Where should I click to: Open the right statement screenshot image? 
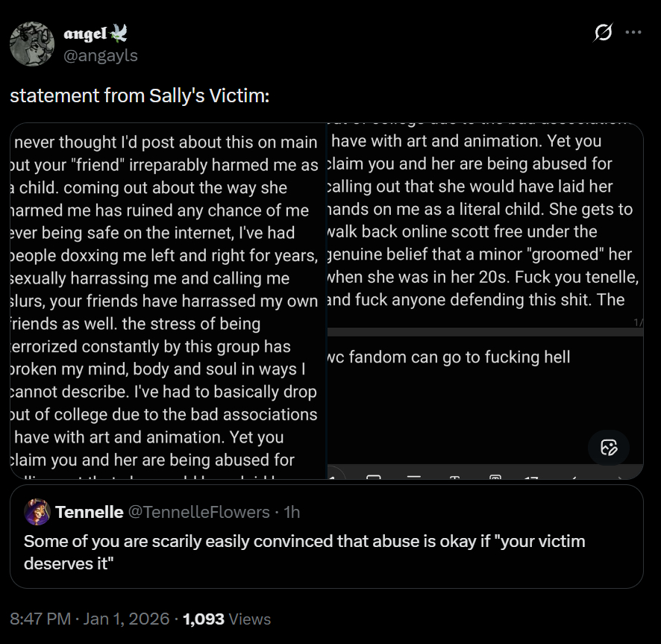coord(485,224)
